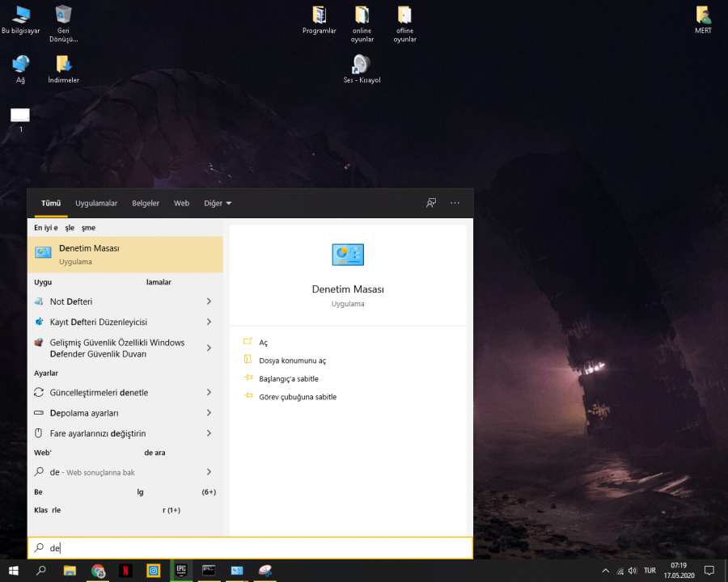This screenshot has height=582, width=728.
Task: Expand Not Defteri result arrow
Action: tap(209, 302)
